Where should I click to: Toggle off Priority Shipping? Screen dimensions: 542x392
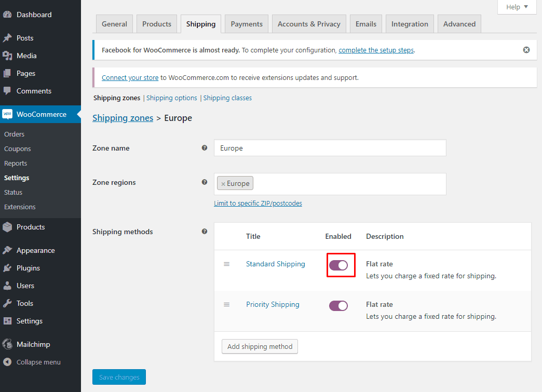pos(338,306)
